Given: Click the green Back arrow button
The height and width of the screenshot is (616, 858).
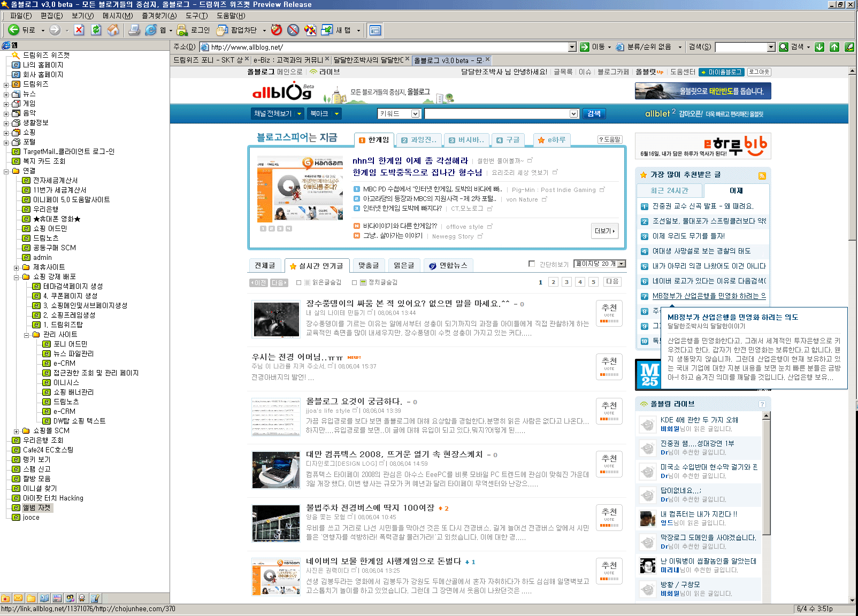Looking at the screenshot, I should tap(14, 30).
